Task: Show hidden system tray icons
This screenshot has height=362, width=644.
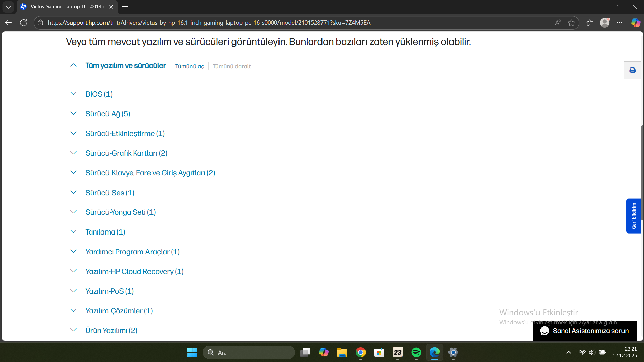Action: pos(569,352)
